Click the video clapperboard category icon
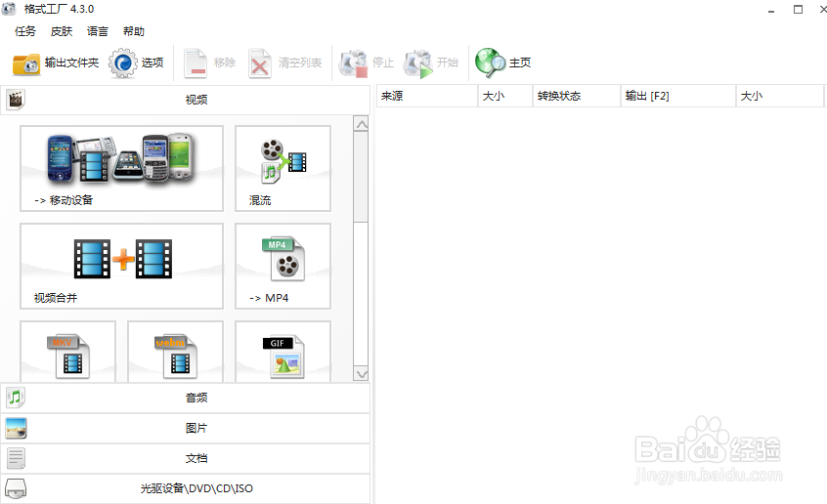The height and width of the screenshot is (504, 827). [x=16, y=99]
